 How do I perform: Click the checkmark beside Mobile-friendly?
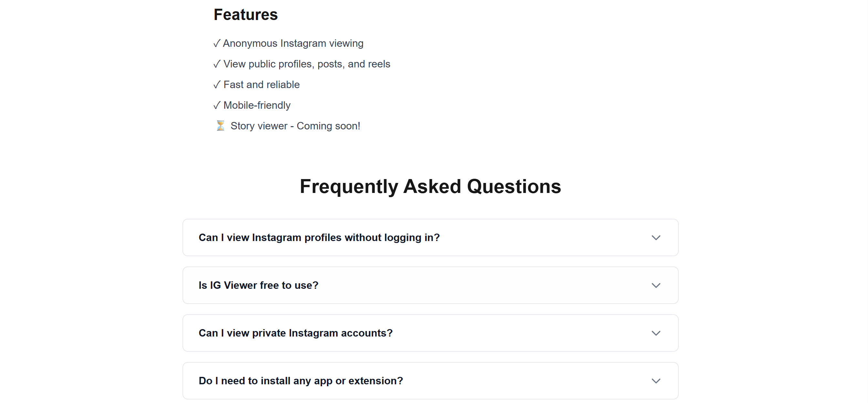click(x=217, y=105)
